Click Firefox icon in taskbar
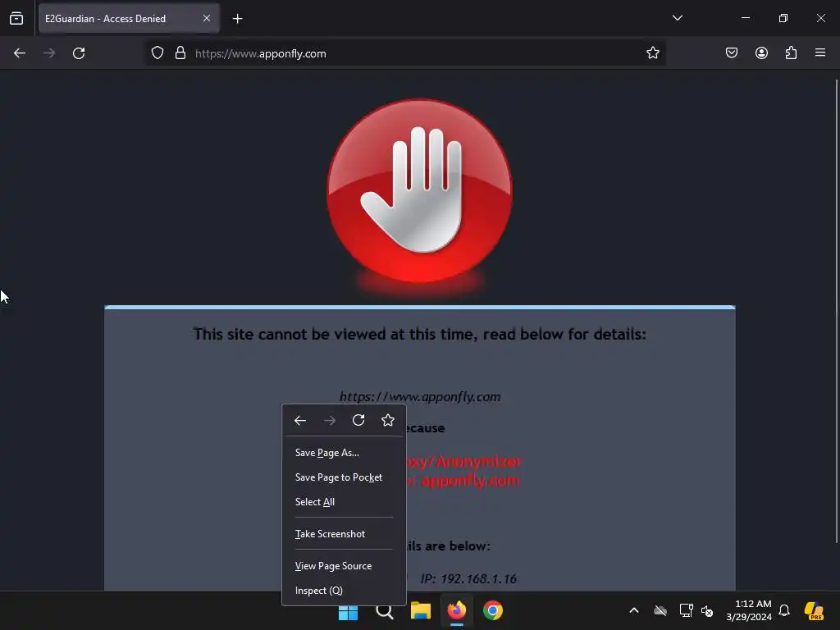 click(456, 610)
